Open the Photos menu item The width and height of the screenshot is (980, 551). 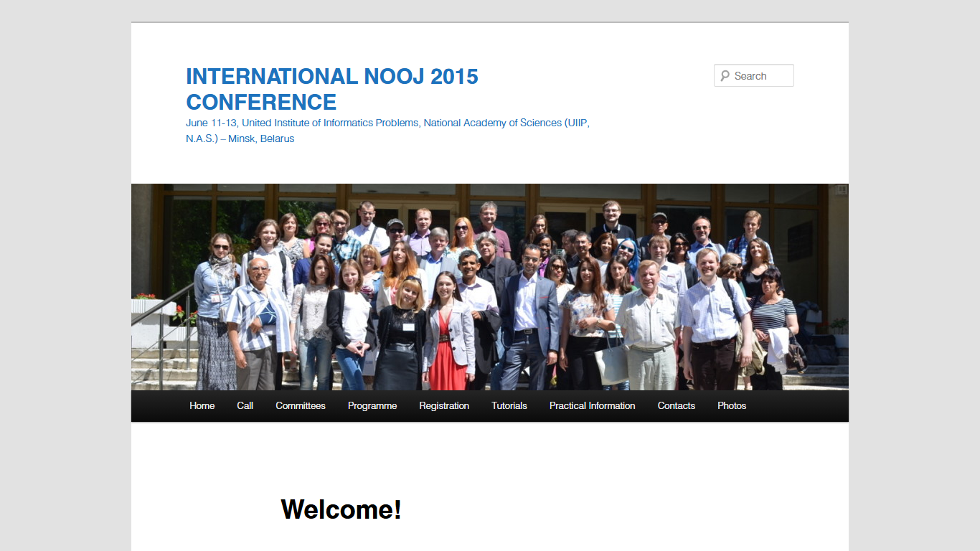pyautogui.click(x=732, y=405)
